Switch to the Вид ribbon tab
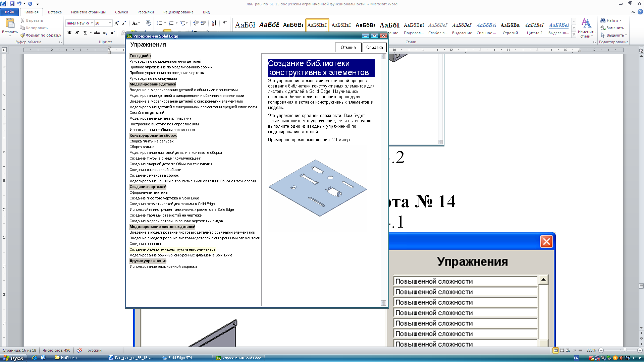Viewport: 644px width, 362px height. click(206, 12)
